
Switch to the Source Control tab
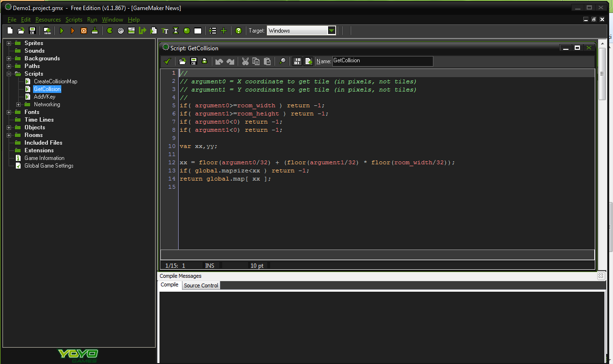[x=201, y=285]
